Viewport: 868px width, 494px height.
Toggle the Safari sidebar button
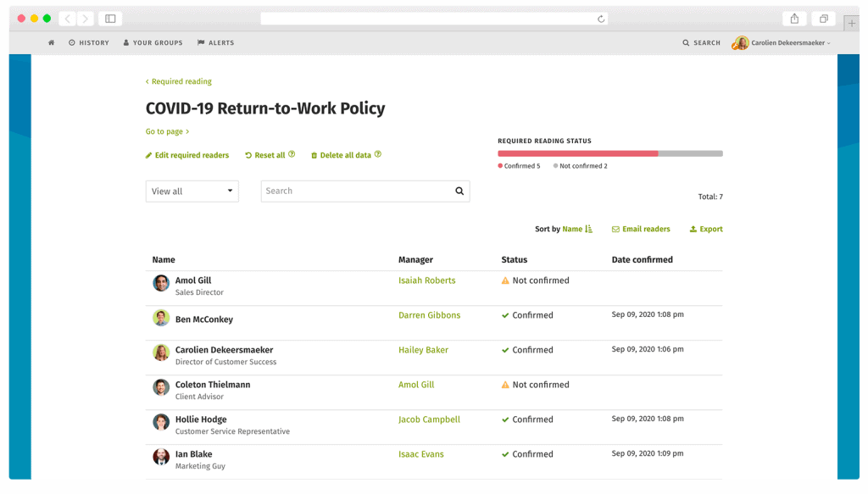tap(110, 19)
